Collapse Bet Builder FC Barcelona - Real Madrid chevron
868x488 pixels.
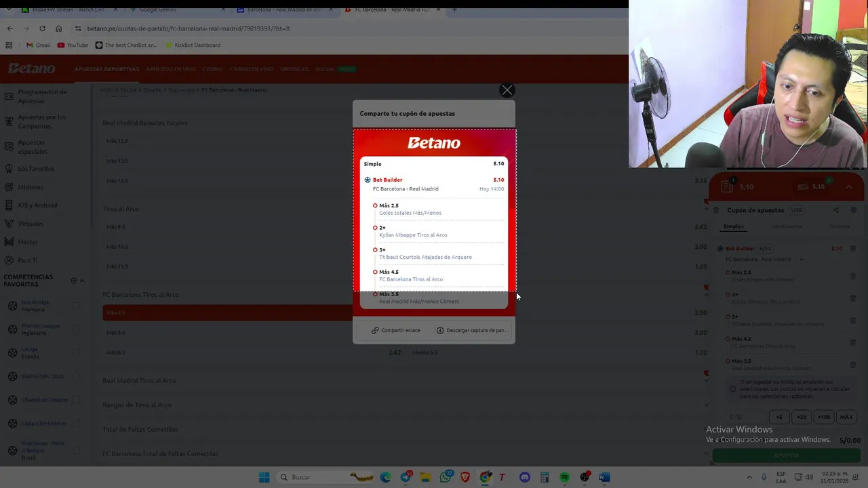pyautogui.click(x=801, y=260)
